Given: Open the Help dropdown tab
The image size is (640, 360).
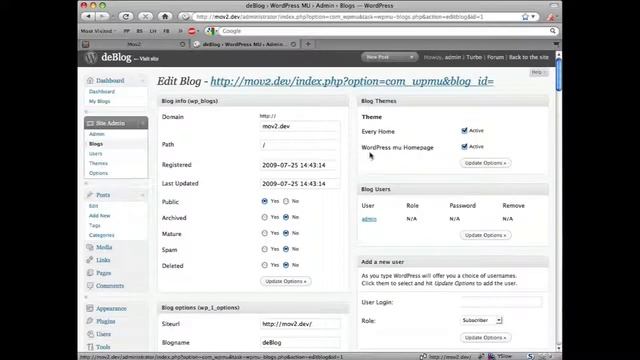Looking at the screenshot, I should tap(539, 72).
